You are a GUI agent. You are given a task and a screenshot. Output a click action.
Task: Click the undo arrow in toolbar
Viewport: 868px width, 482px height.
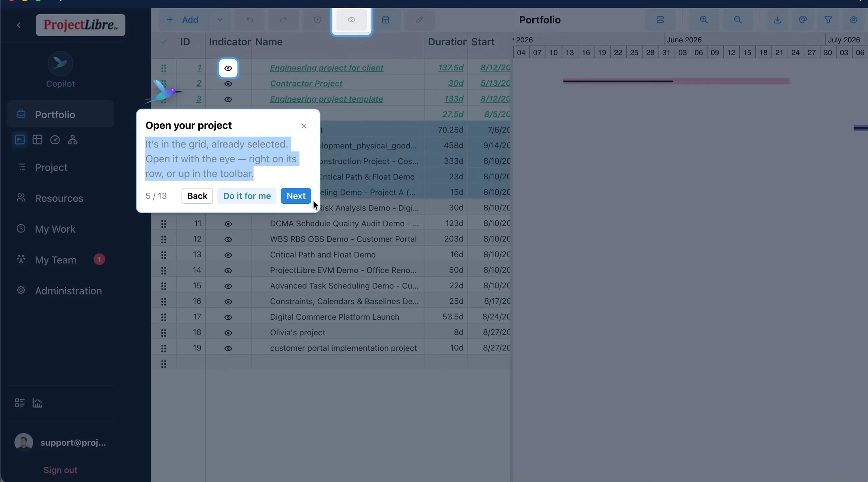pyautogui.click(x=250, y=20)
